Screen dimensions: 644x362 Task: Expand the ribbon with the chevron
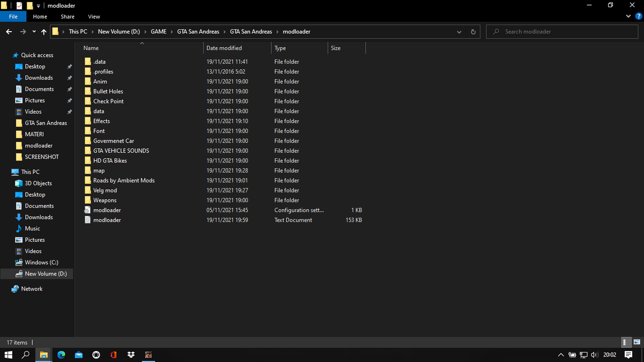pyautogui.click(x=628, y=17)
